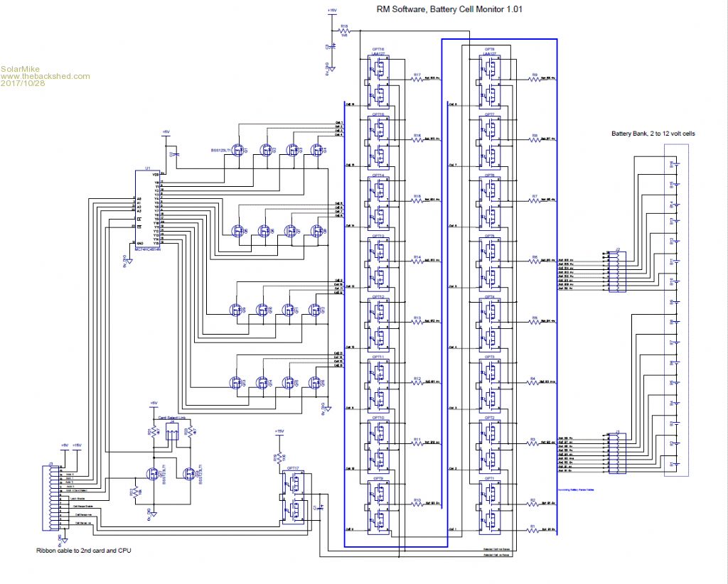The height and width of the screenshot is (584, 728).
Task: Click the 'Battery Bank, 2 to 12 volt cells' label
Action: tap(651, 134)
